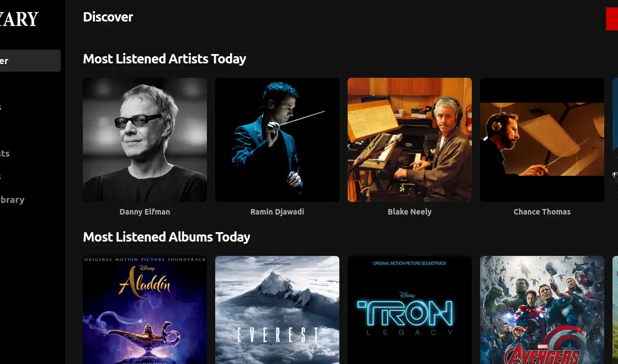618x364 pixels.
Task: Click the Ramin Djawadi name link
Action: [277, 212]
